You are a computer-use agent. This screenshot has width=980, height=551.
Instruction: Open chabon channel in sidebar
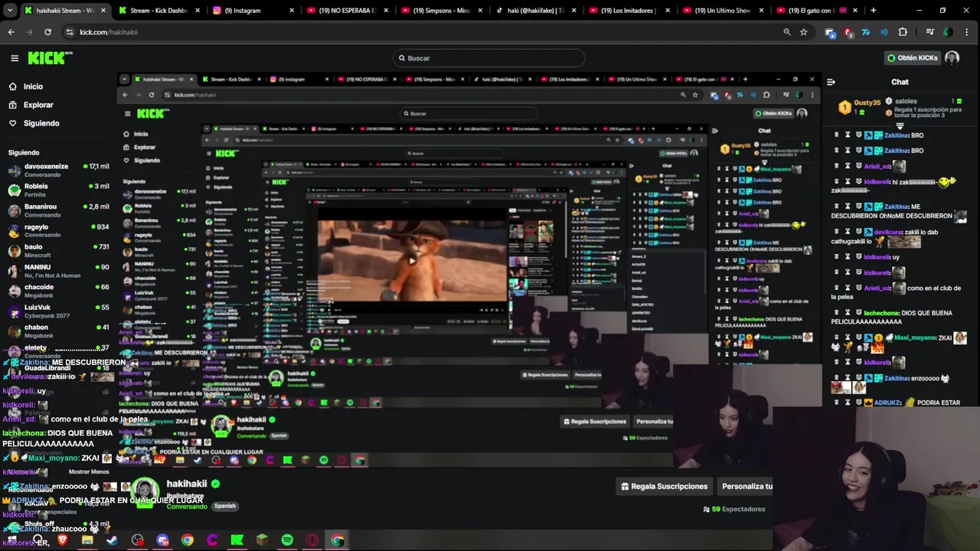(60, 331)
